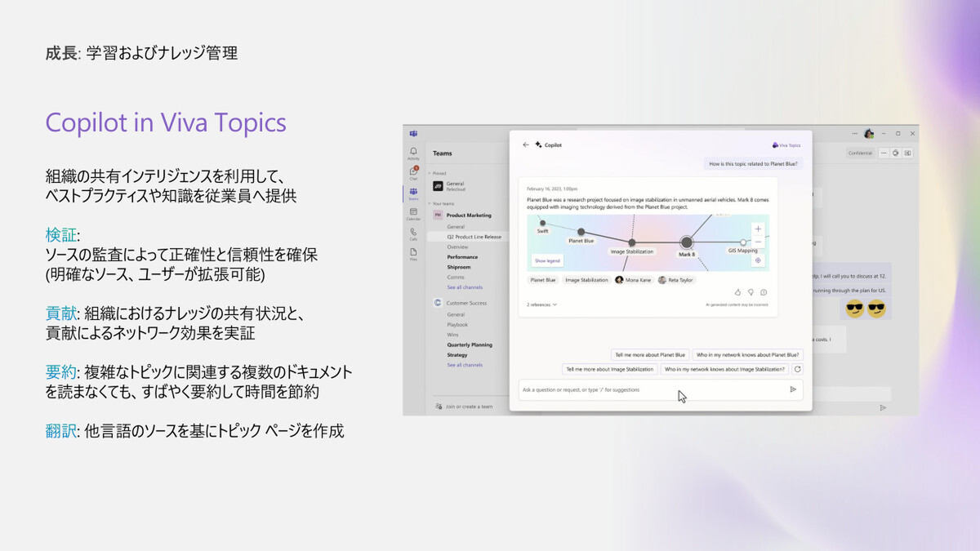Image resolution: width=980 pixels, height=551 pixels.
Task: Click the report info icon under response
Action: [x=764, y=292]
